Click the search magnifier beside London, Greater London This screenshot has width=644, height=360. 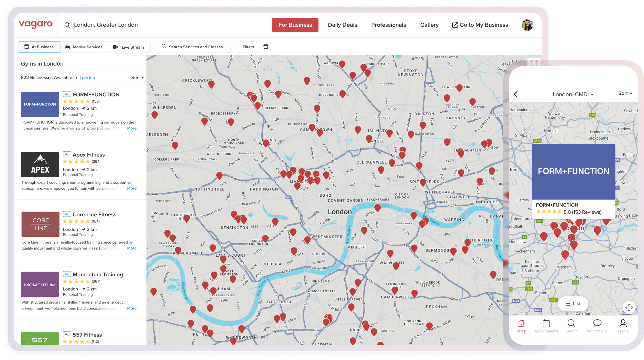pos(67,25)
